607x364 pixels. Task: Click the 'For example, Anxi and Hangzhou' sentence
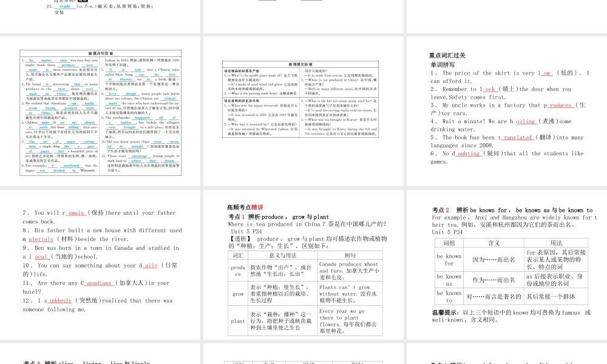[515, 221]
